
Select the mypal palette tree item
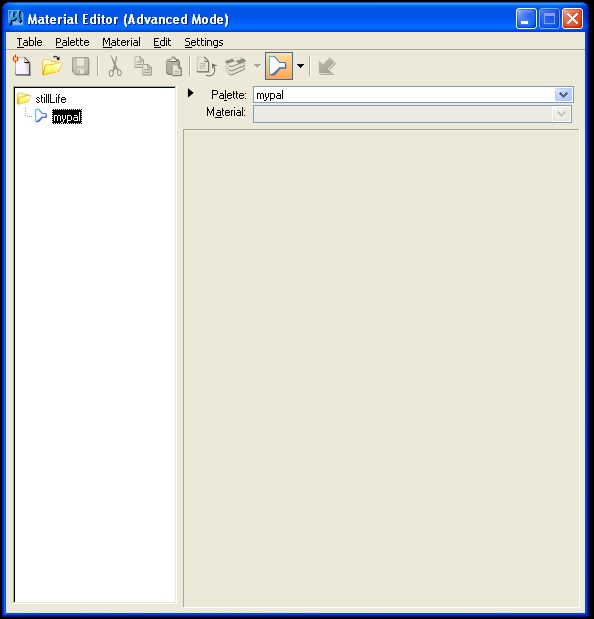(x=67, y=117)
